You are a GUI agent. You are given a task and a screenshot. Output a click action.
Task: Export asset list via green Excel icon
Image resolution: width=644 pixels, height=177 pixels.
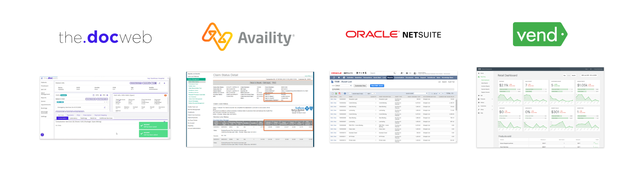336,94
